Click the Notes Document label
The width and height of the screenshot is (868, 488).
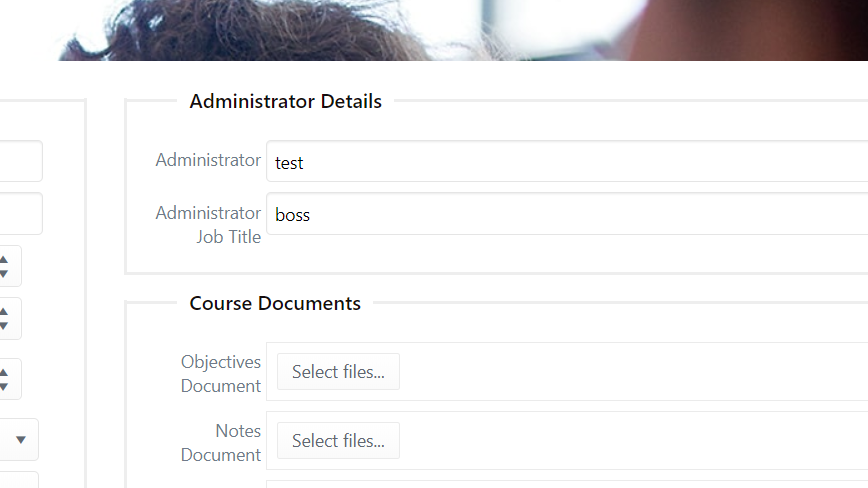pos(221,443)
